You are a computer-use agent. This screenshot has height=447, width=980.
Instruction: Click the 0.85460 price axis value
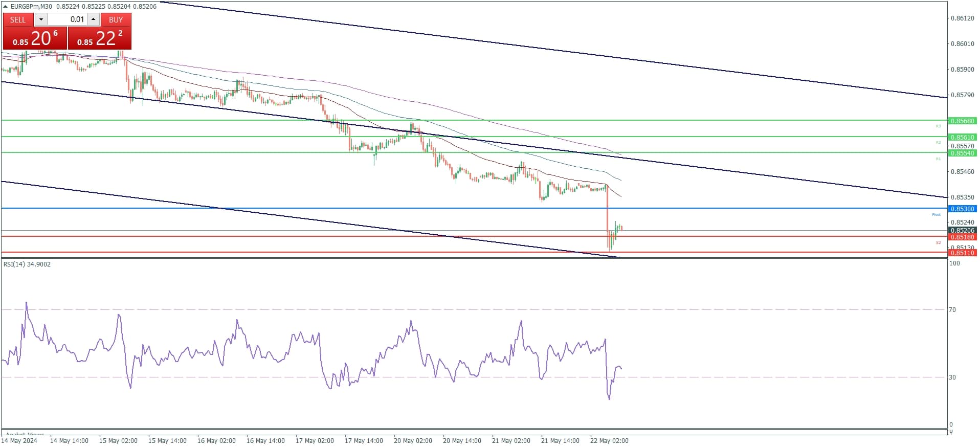pos(962,171)
